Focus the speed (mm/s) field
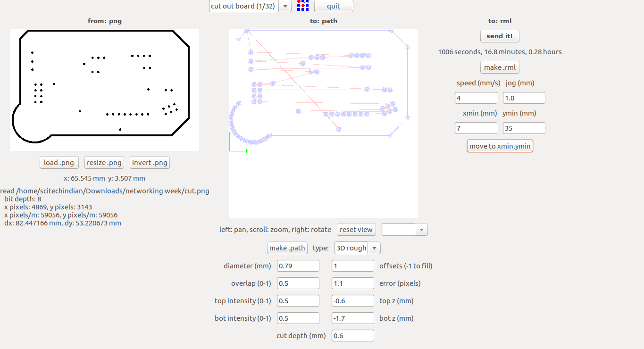This screenshot has width=644, height=349. (x=476, y=98)
